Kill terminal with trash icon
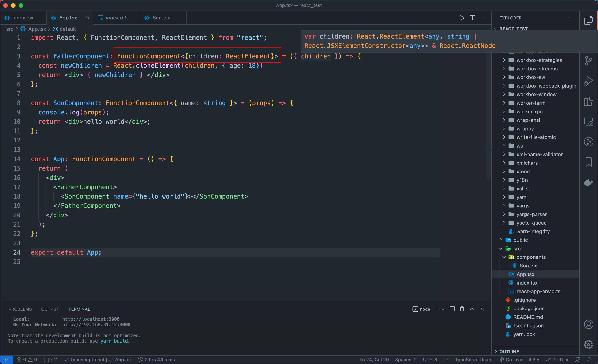 point(462,309)
